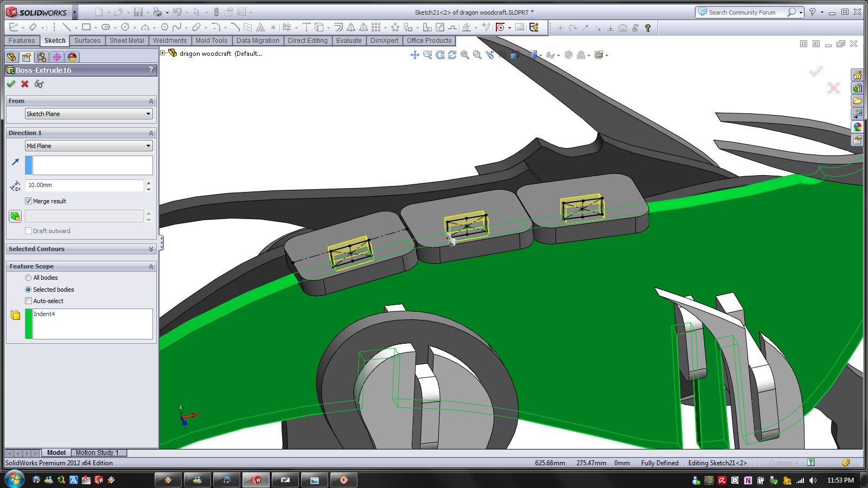Switch to the Features tab
The width and height of the screenshot is (868, 488).
(x=22, y=41)
